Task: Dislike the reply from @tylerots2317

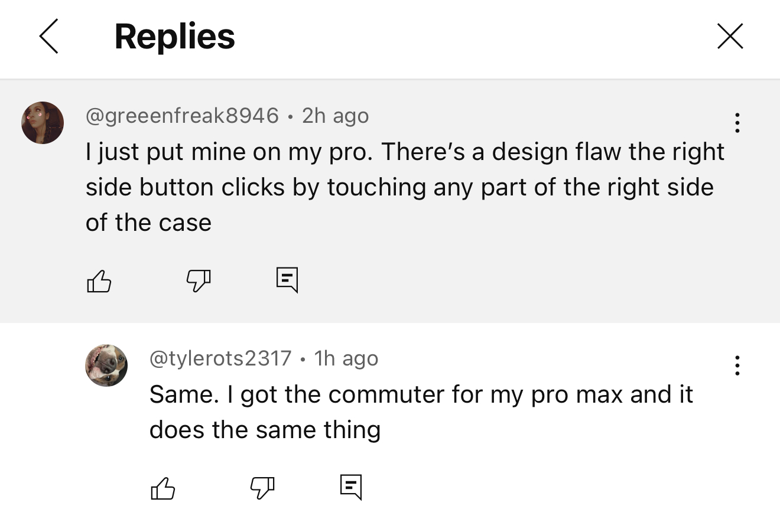Action: 262,488
